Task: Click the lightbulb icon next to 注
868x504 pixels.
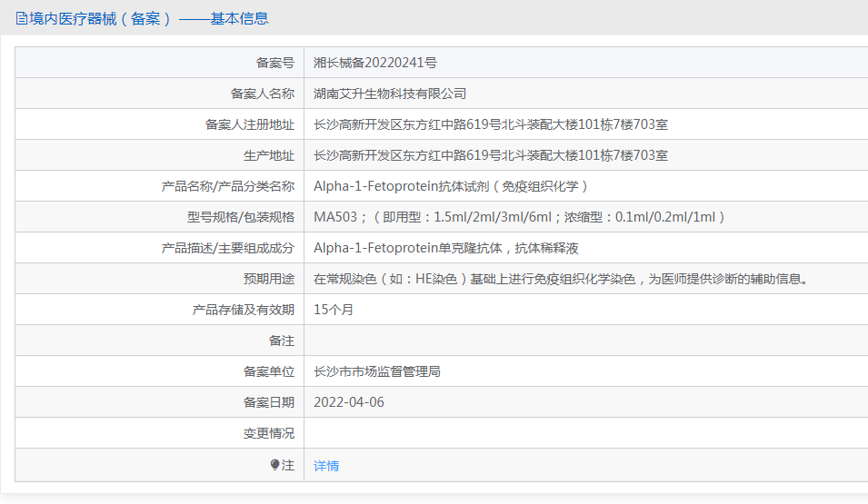Action: (x=274, y=465)
